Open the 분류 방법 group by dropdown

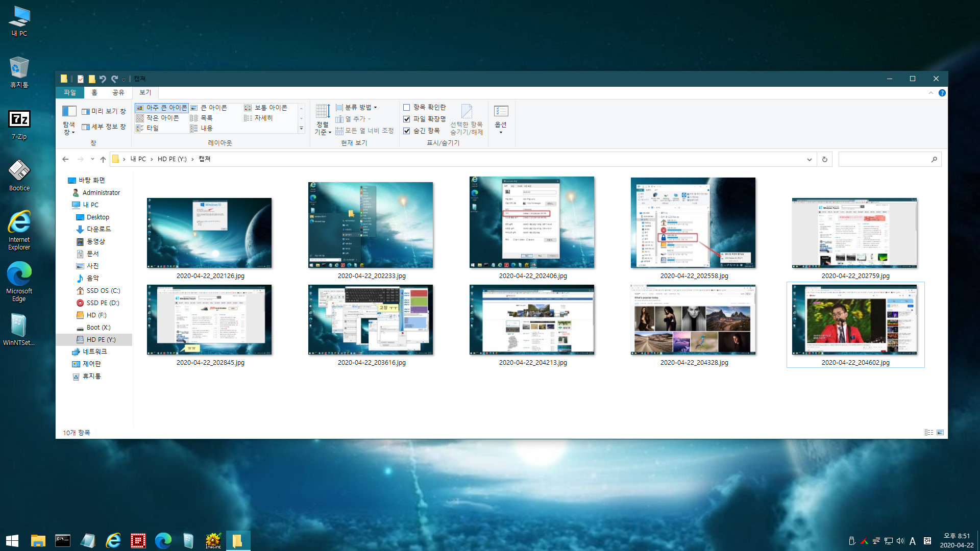(356, 107)
